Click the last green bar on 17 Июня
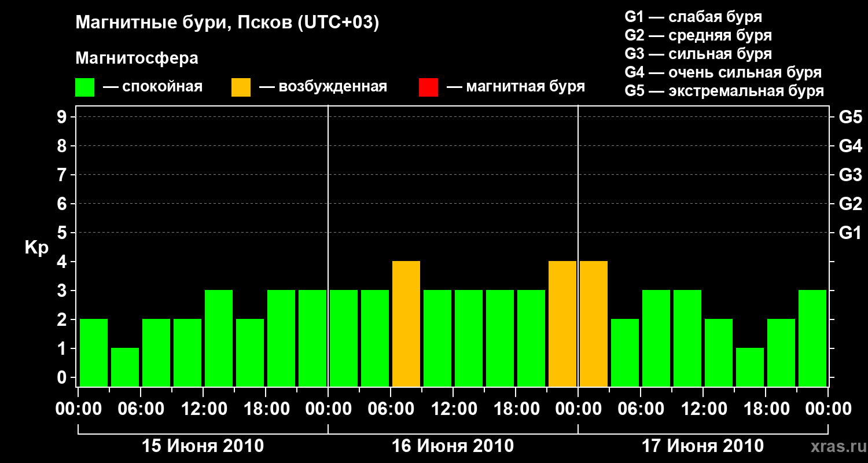Viewport: 868px width, 463px height. 812,338
